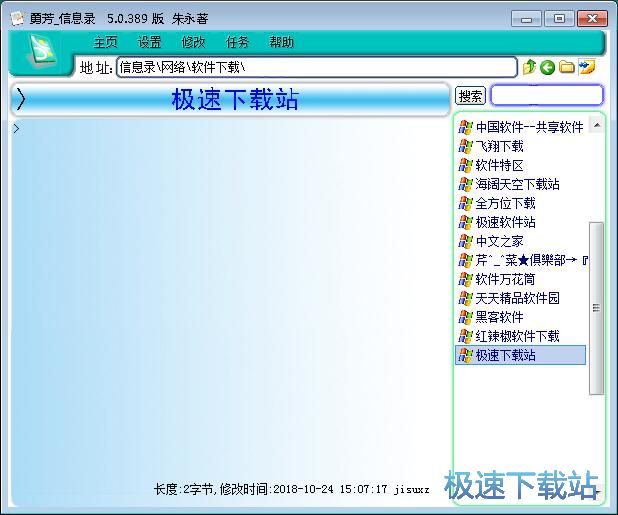
Task: Click icon beside 中文之家 entry
Action: pos(465,241)
